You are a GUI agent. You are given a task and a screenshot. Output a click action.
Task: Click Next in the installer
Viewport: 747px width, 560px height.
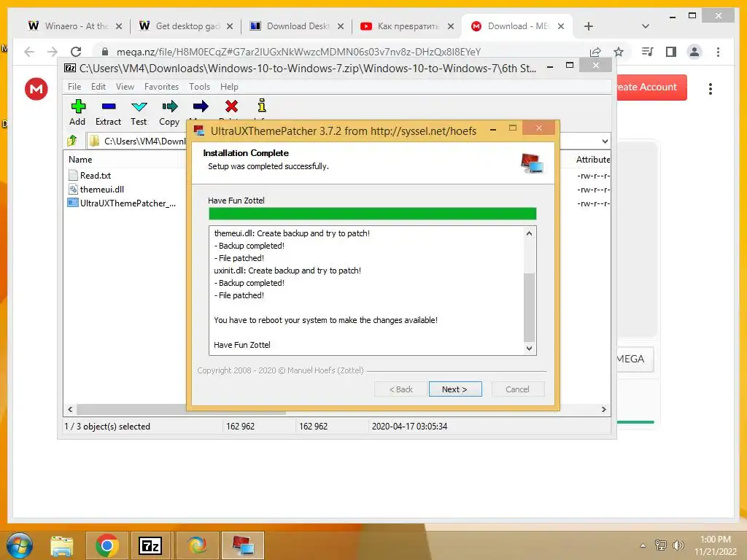[455, 389]
